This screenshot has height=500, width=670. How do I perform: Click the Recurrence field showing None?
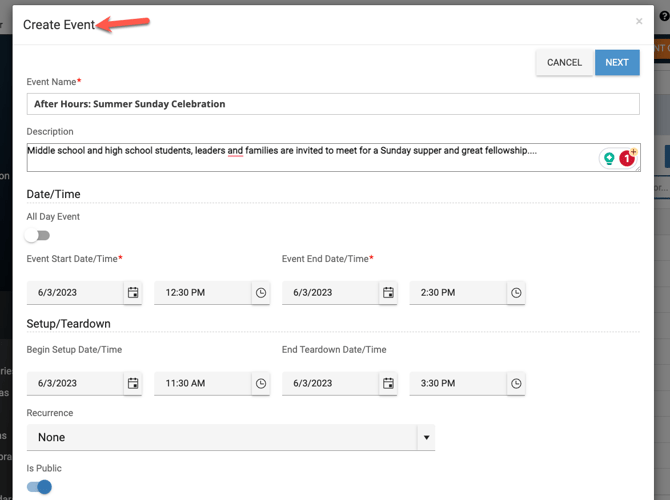[220, 438]
